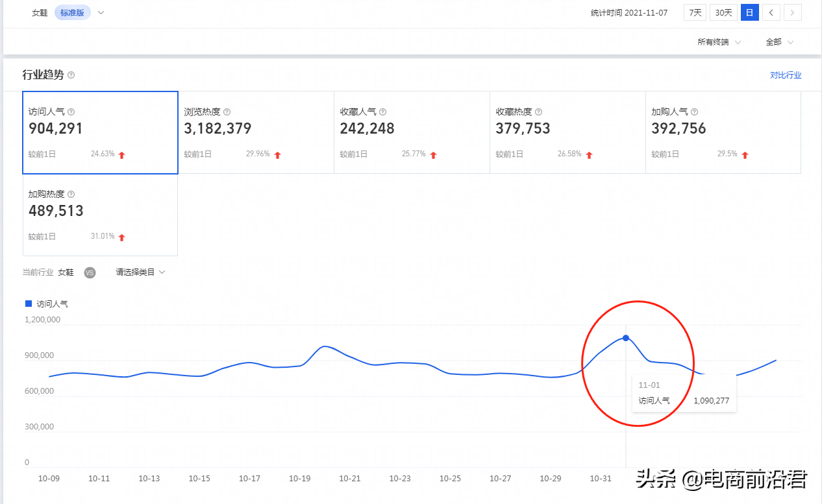Select the 日 tab
Viewport: 822px width, 504px height.
(x=749, y=12)
